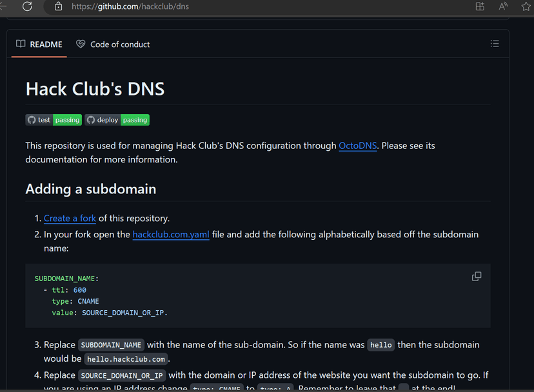Image resolution: width=534 pixels, height=392 pixels.
Task: Open the hackclub.com.yaml file link
Action: click(x=171, y=235)
